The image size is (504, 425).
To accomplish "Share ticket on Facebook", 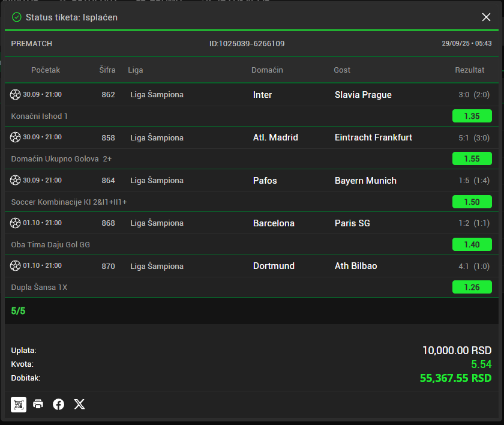I will [x=59, y=404].
